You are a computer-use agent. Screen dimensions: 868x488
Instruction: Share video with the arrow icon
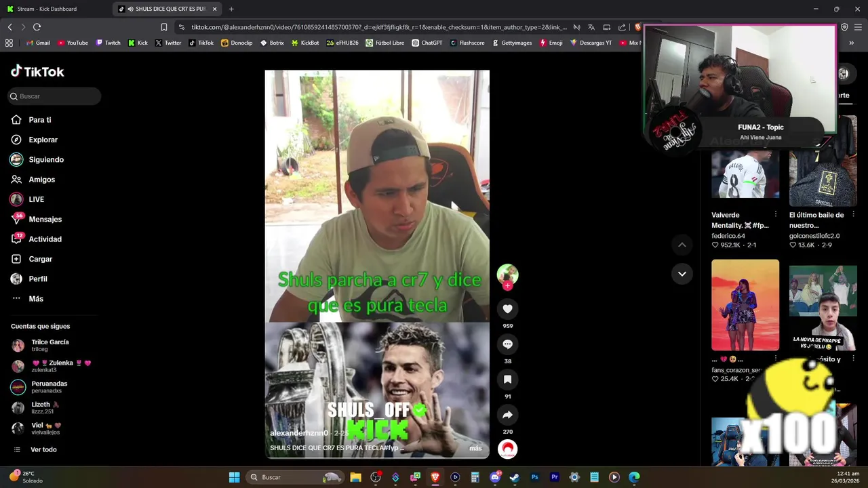pyautogui.click(x=507, y=415)
